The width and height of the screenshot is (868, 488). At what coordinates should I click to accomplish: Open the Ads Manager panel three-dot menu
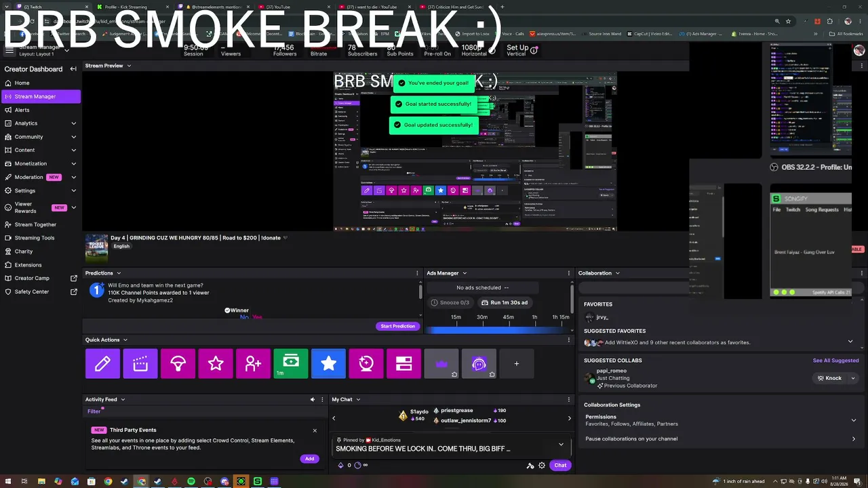coord(569,273)
